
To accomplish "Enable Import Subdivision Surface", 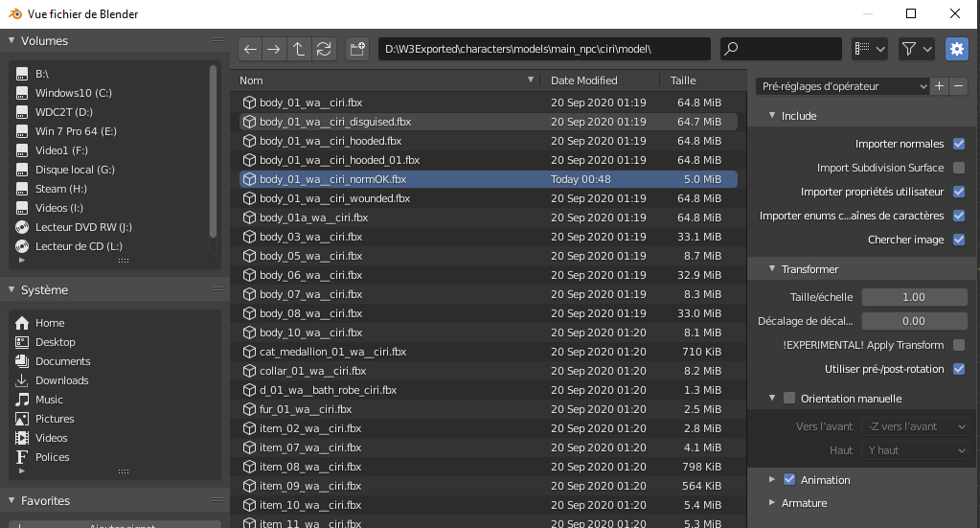I will coord(959,168).
